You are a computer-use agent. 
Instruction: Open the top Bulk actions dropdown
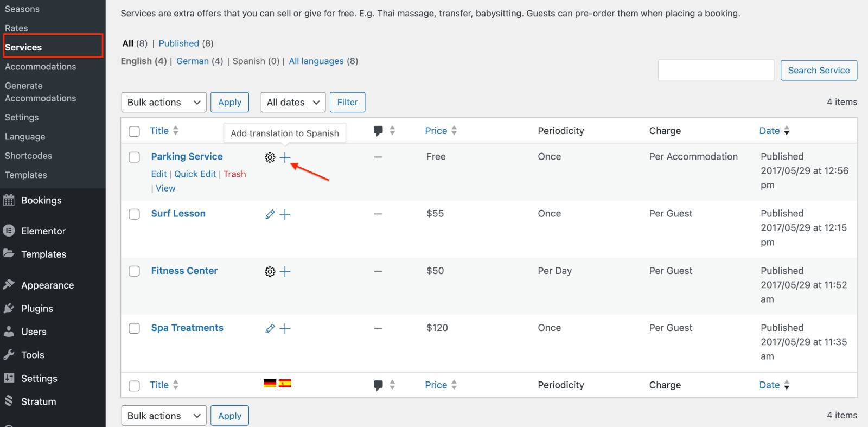coord(163,102)
